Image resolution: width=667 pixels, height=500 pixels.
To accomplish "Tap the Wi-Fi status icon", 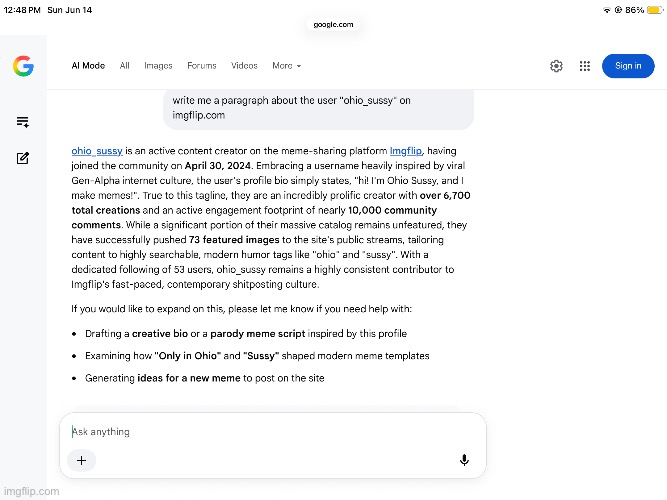I will click(x=607, y=10).
